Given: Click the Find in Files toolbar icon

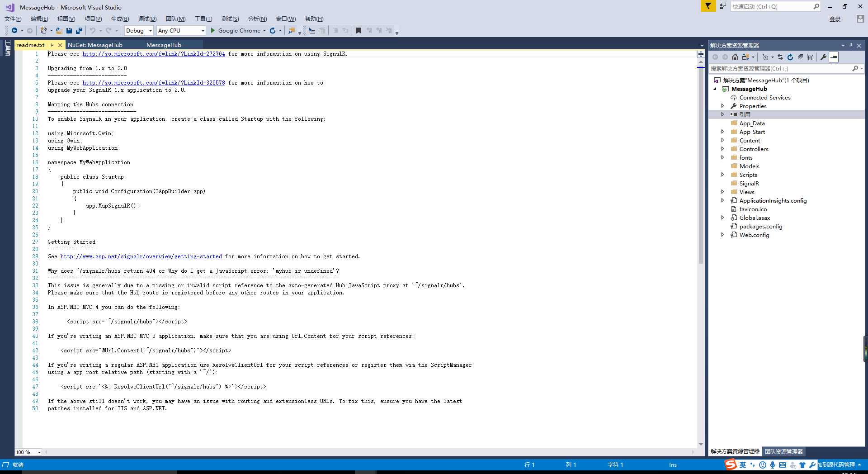Looking at the screenshot, I should 292,30.
